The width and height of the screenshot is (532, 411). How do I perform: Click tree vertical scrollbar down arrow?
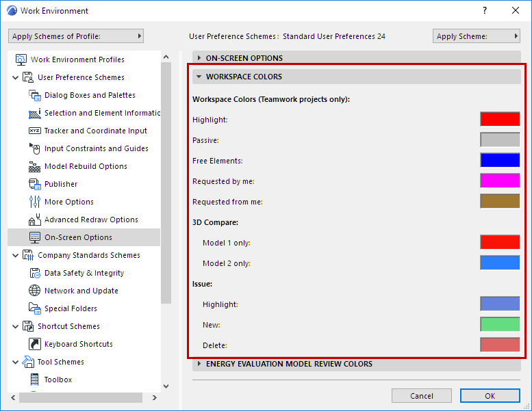[x=166, y=386]
